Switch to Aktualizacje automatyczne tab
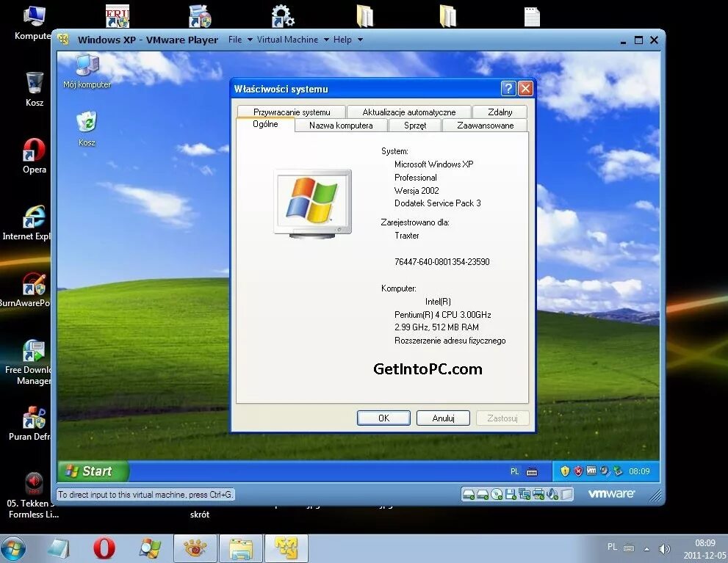728x563 pixels. [x=409, y=112]
